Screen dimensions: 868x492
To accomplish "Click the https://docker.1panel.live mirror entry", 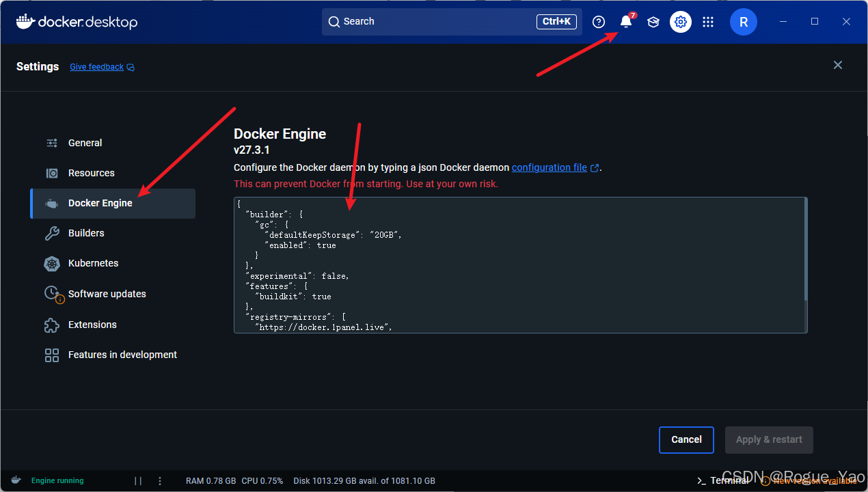I will click(x=324, y=327).
